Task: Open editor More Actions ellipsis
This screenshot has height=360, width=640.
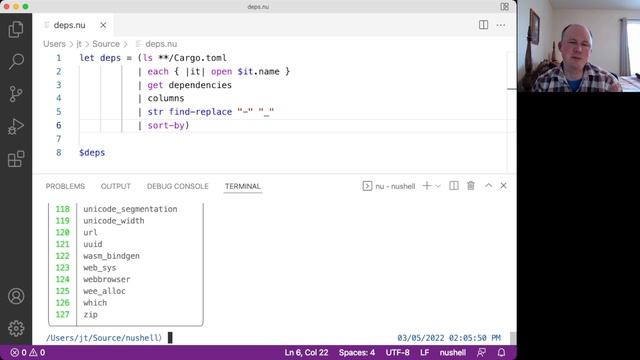Action: pos(501,25)
